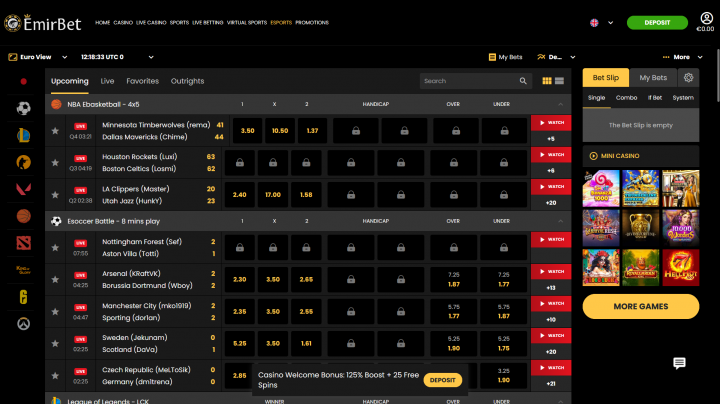Screen dimensions: 720x404
Task: Open the UTC time zone dropdown
Action: pyautogui.click(x=117, y=57)
